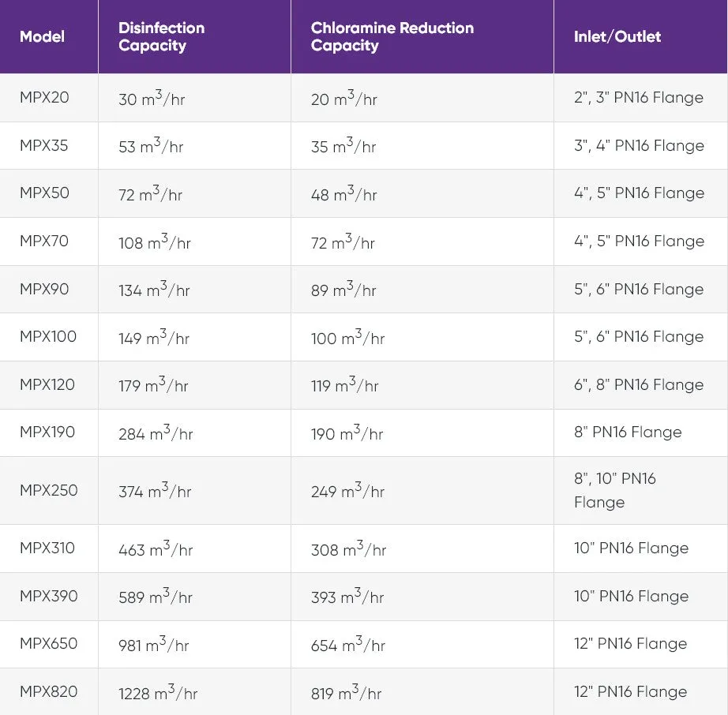The image size is (728, 715).
Task: Select the MPX650 model cell
Action: tap(49, 643)
